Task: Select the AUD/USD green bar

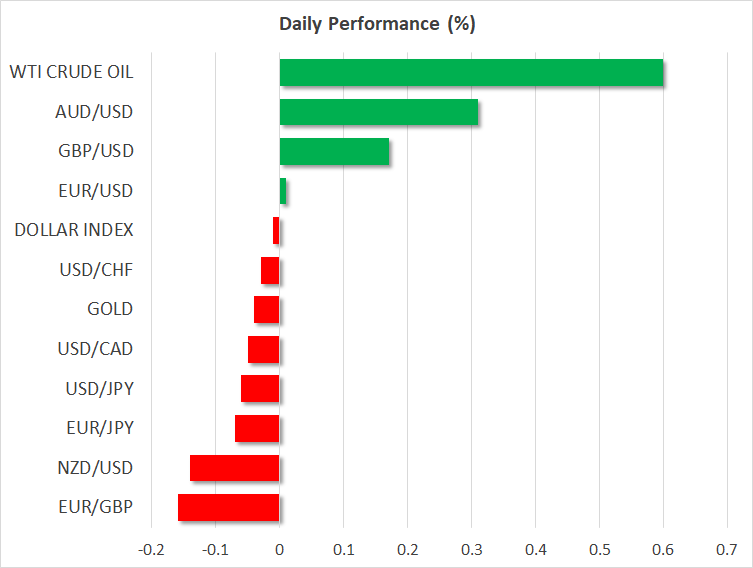Action: 378,112
